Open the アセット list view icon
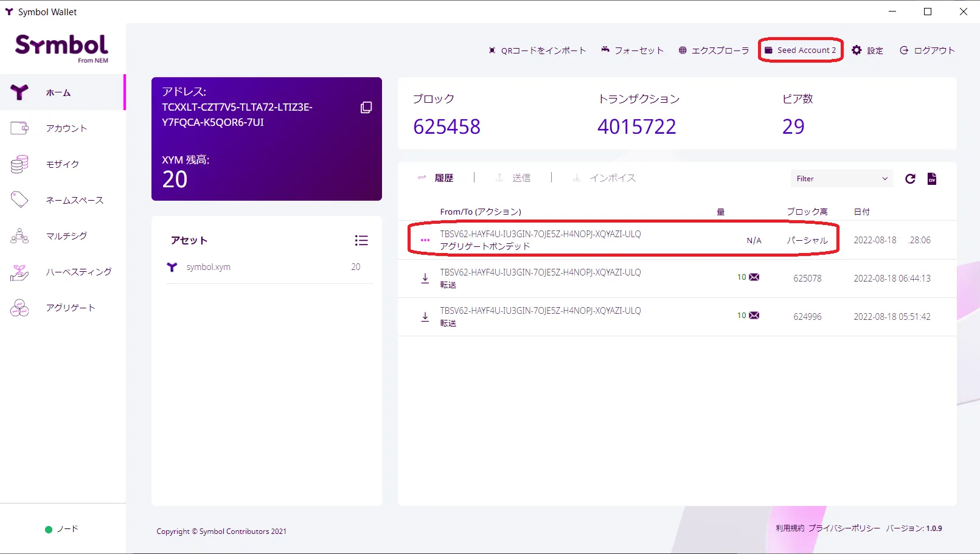 click(361, 240)
